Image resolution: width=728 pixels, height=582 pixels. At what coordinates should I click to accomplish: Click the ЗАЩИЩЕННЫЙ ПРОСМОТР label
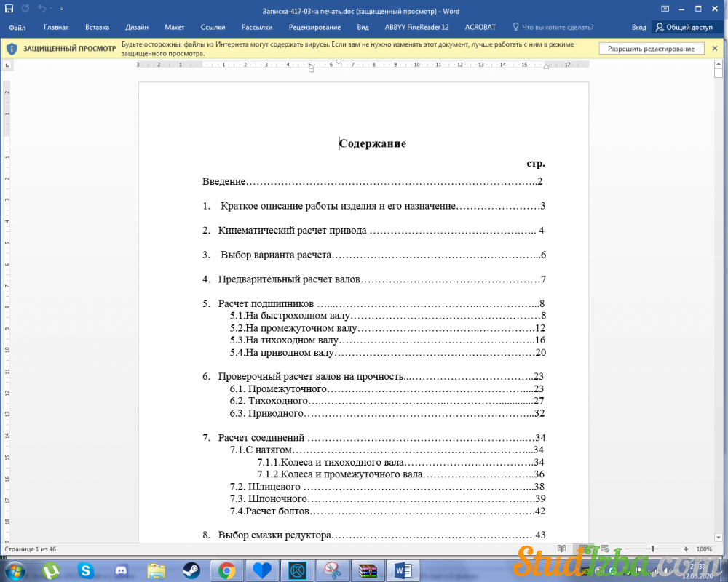(70, 49)
